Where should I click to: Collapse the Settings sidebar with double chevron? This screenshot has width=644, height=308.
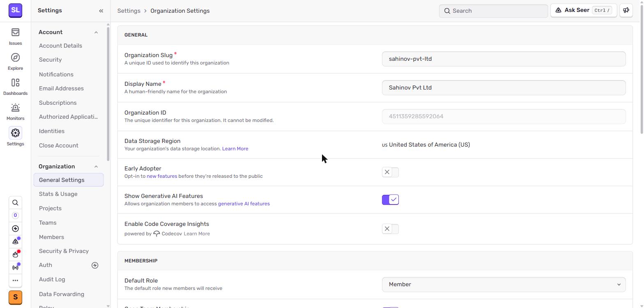[101, 11]
